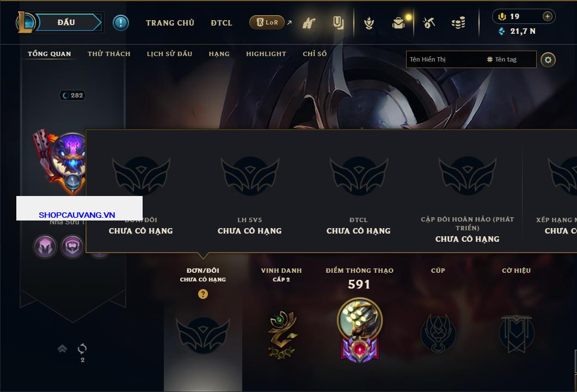
Task: Click the ĐẤU play button
Action: coord(66,22)
